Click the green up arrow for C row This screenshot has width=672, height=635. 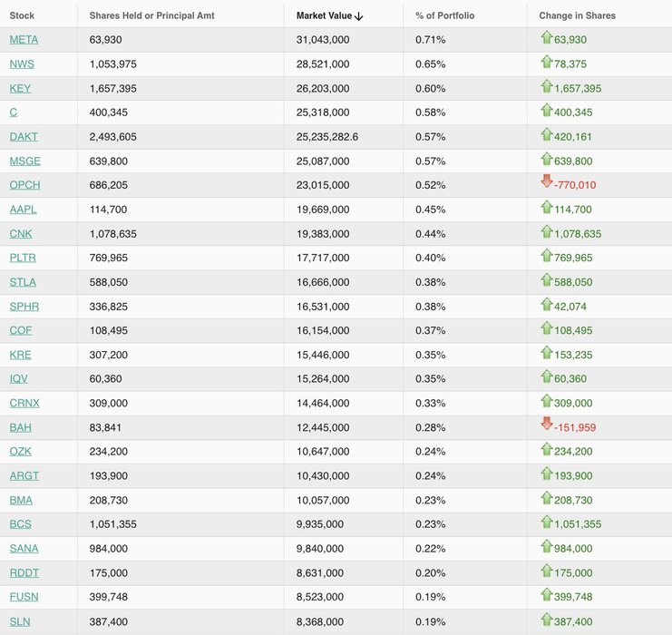coord(547,110)
